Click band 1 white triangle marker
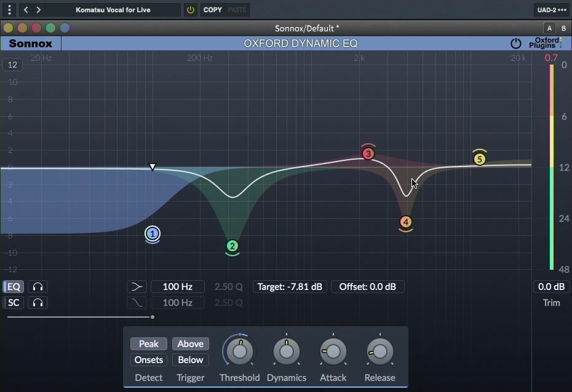Viewport: 572px width, 392px height. (x=153, y=167)
